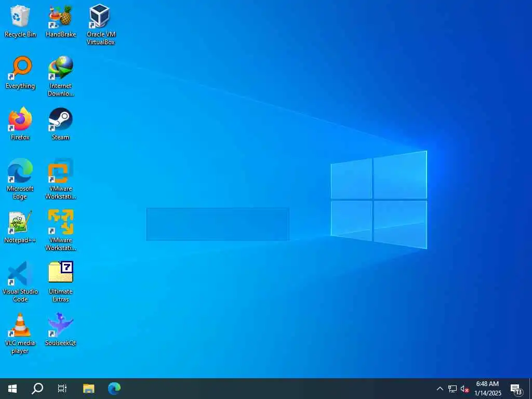Screen dimensions: 532x399
Task: Select the Ultimate Extras folder icon
Action: (x=61, y=282)
